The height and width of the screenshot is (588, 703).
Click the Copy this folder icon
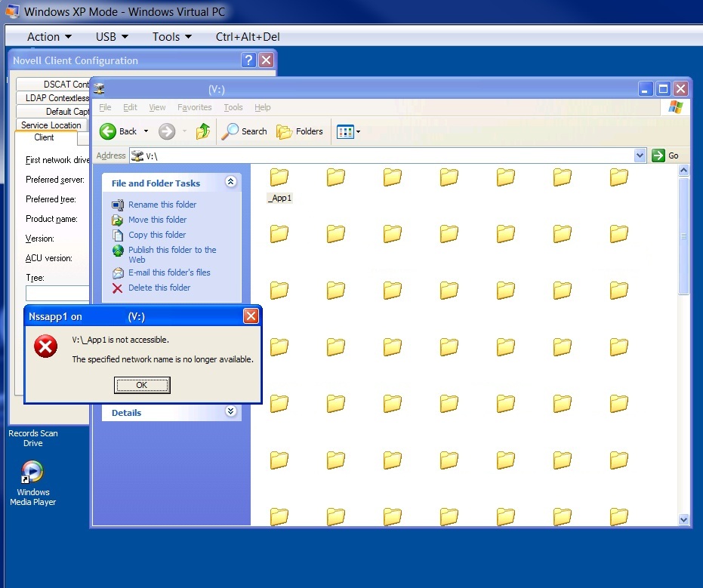(118, 236)
